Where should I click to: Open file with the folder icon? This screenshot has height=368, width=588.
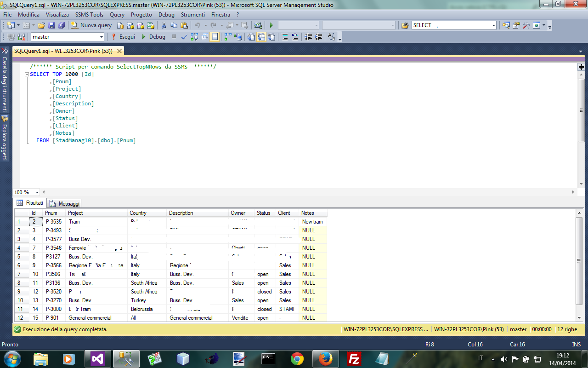[41, 25]
